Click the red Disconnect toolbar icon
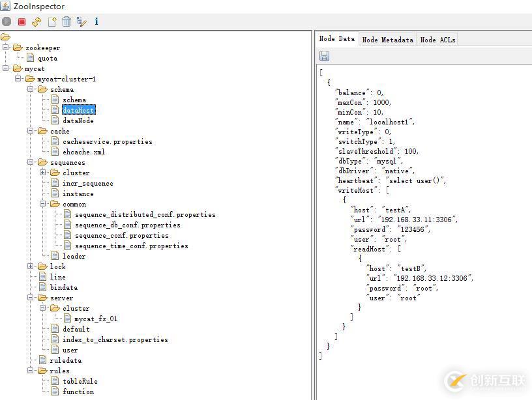The width and height of the screenshot is (532, 400). 22,22
